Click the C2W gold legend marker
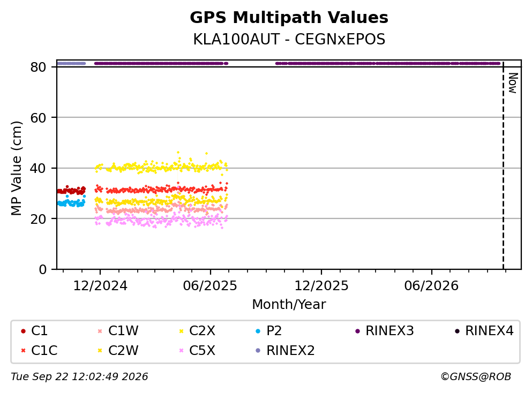This screenshot has height=393, width=532. pos(100,350)
